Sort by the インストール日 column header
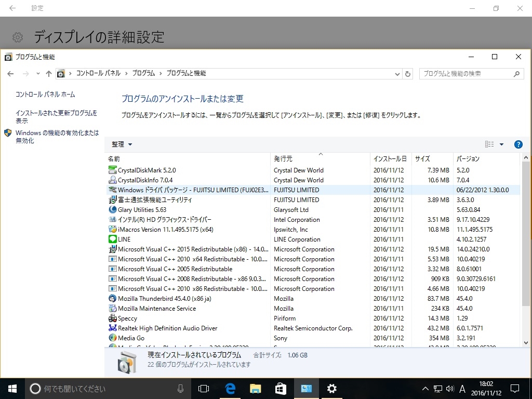This screenshot has width=532, height=399. (x=390, y=158)
